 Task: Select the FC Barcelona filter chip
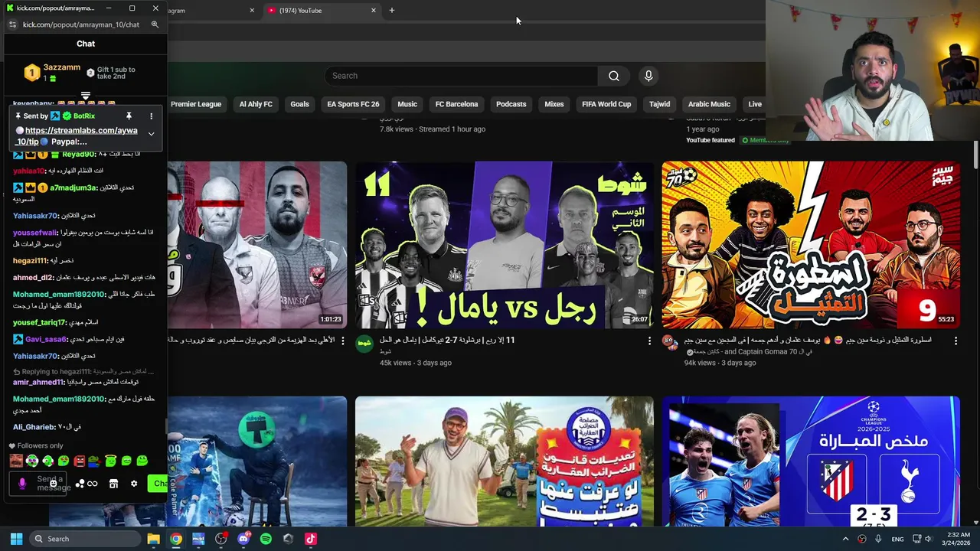456,104
